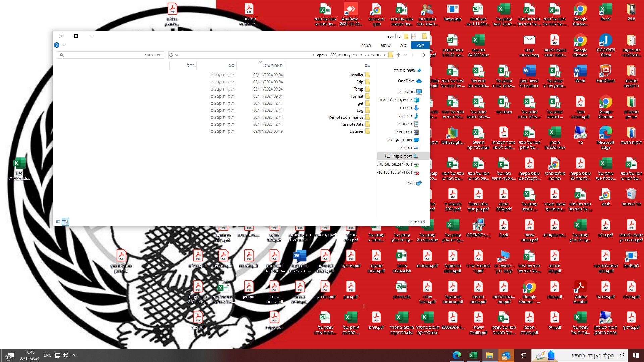This screenshot has height=362, width=644.
Task: Select the RemoteCommands folder row
Action: [290, 117]
